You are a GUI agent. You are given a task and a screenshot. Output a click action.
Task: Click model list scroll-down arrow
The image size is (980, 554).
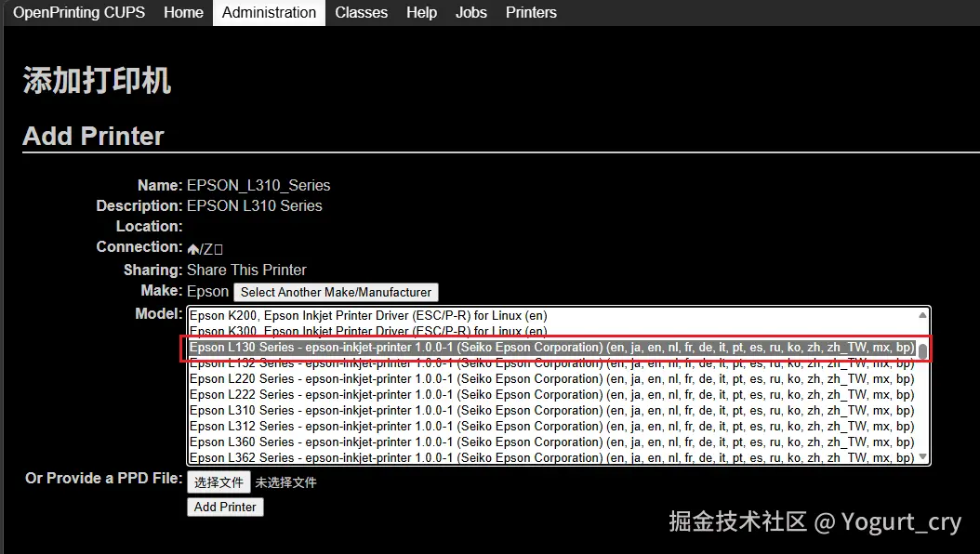click(x=922, y=457)
